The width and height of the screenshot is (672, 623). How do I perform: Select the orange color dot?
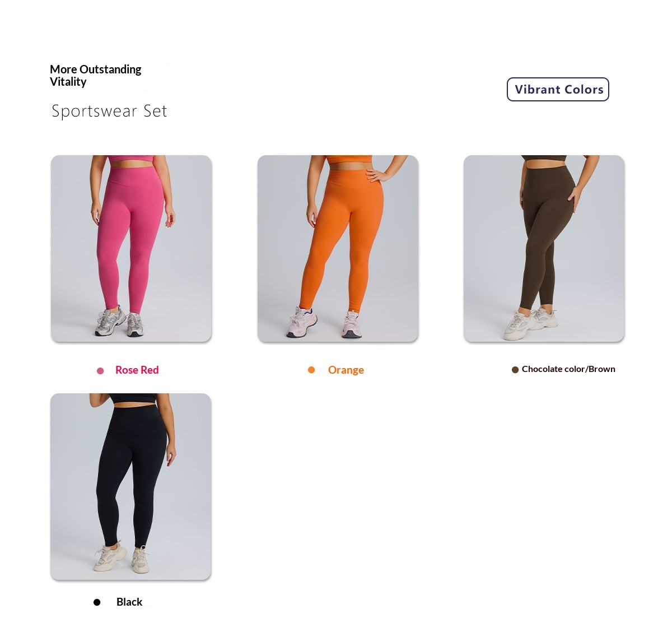tap(311, 370)
